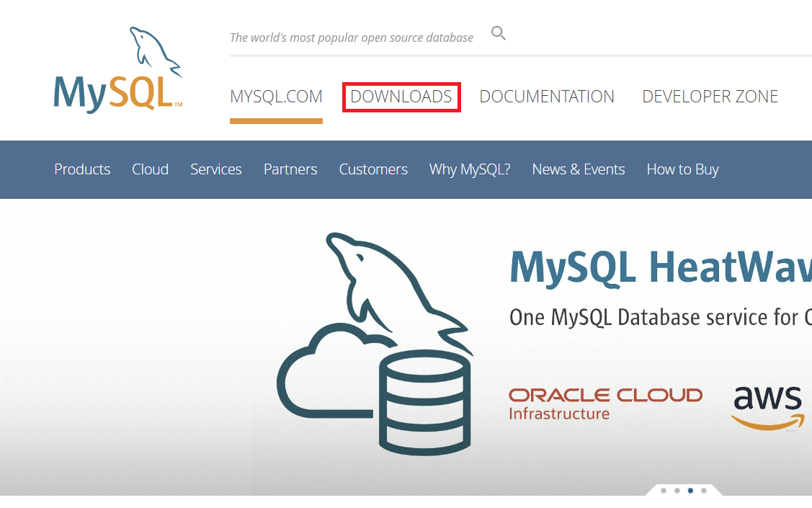Select the active third carousel dot
Viewport: 812px width, 508px height.
tap(690, 491)
